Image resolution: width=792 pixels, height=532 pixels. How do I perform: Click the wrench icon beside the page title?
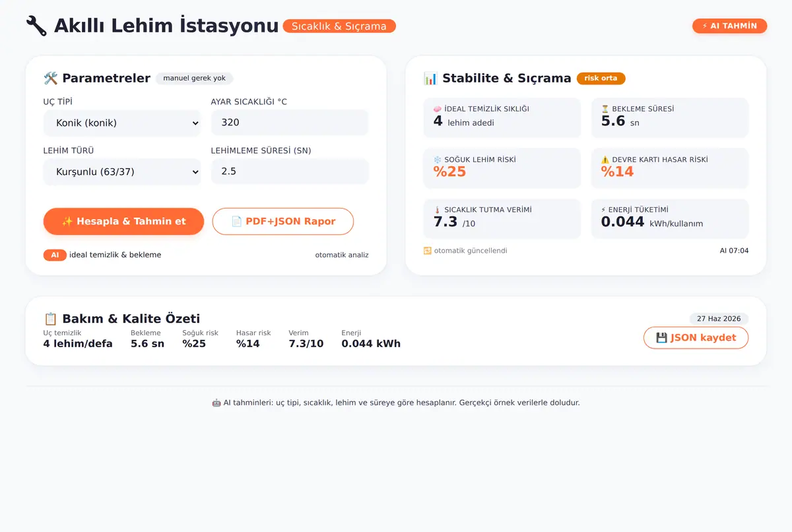[x=36, y=26]
